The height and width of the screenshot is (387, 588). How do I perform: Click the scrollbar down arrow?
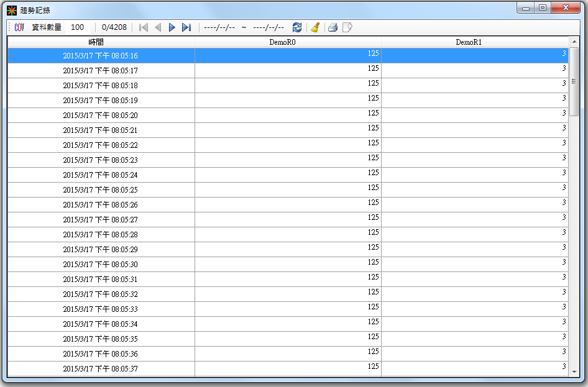[x=574, y=371]
